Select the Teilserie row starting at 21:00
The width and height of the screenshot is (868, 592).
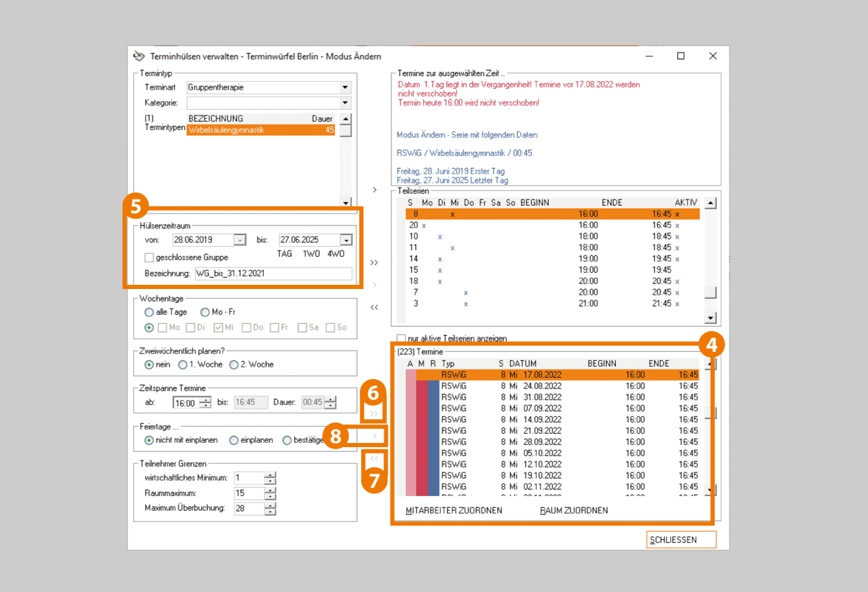[x=546, y=304]
